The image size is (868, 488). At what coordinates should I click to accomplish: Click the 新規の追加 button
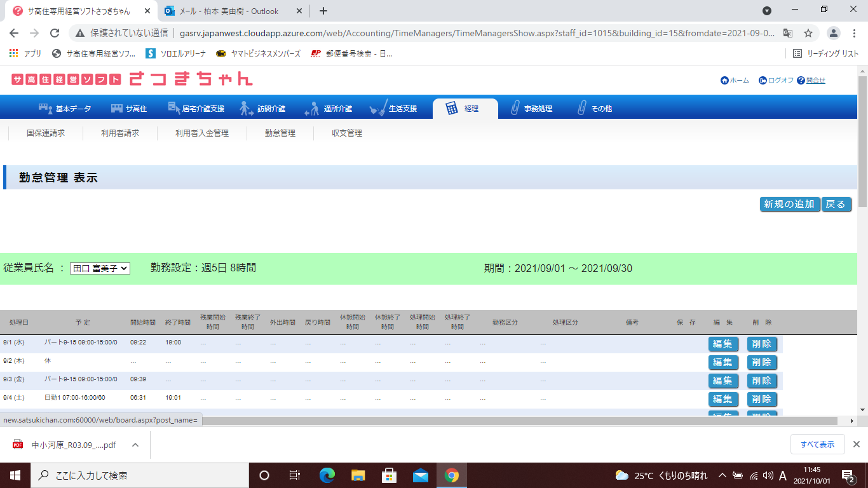[x=789, y=204]
